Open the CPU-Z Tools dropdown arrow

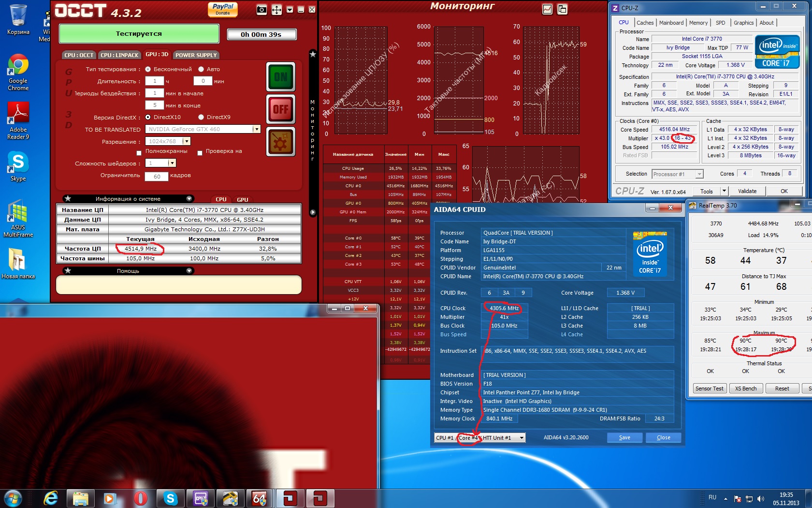click(x=724, y=191)
